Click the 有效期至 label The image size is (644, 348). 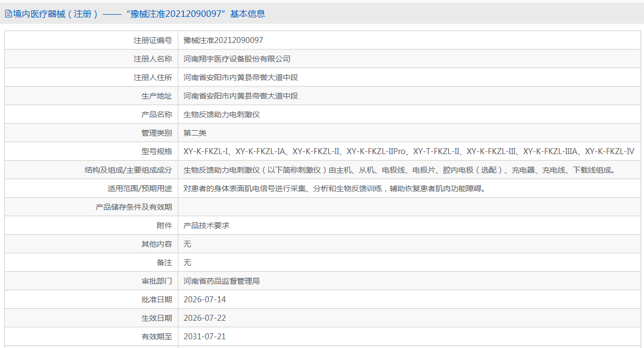(157, 337)
